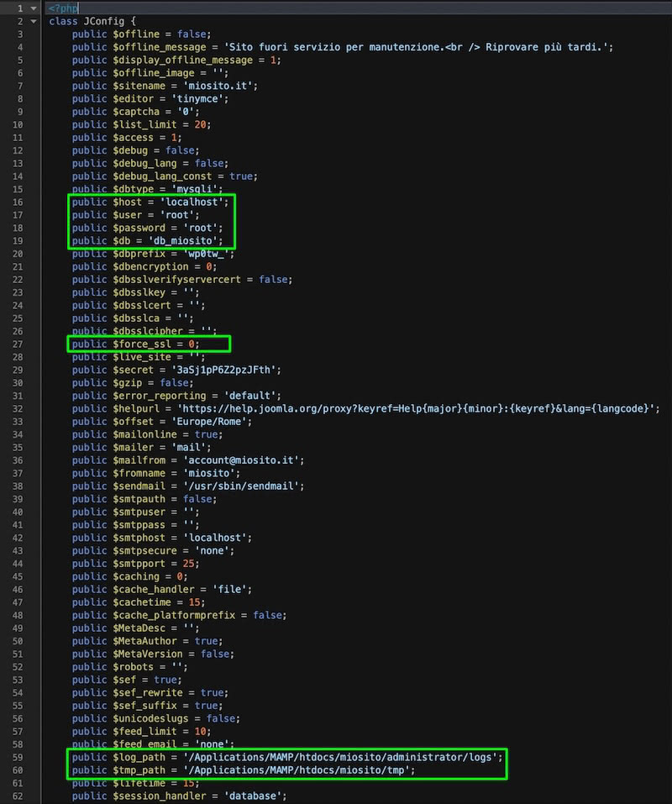Screen dimensions: 672x804
Task: Click the $cache_handler value 'file'
Action: tap(229, 590)
